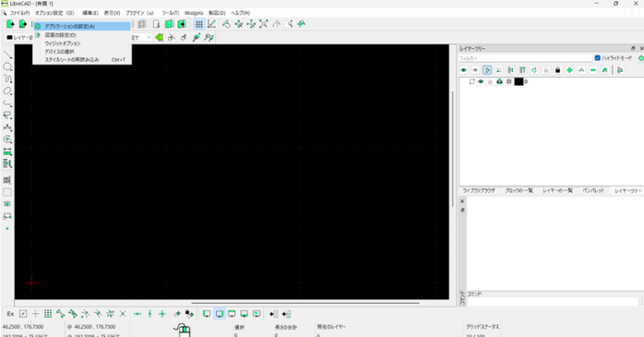Switch to ペンパレット tab
The height and width of the screenshot is (337, 644).
point(593,191)
